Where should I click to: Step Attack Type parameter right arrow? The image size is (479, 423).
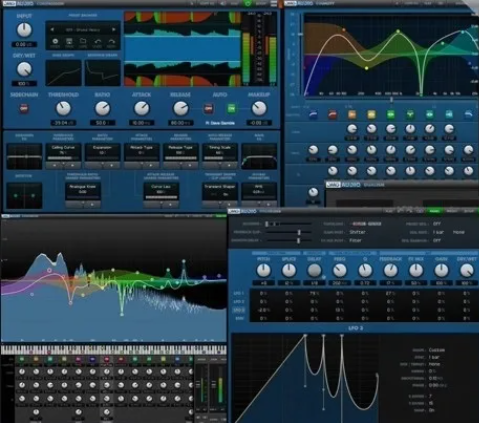[x=151, y=165]
